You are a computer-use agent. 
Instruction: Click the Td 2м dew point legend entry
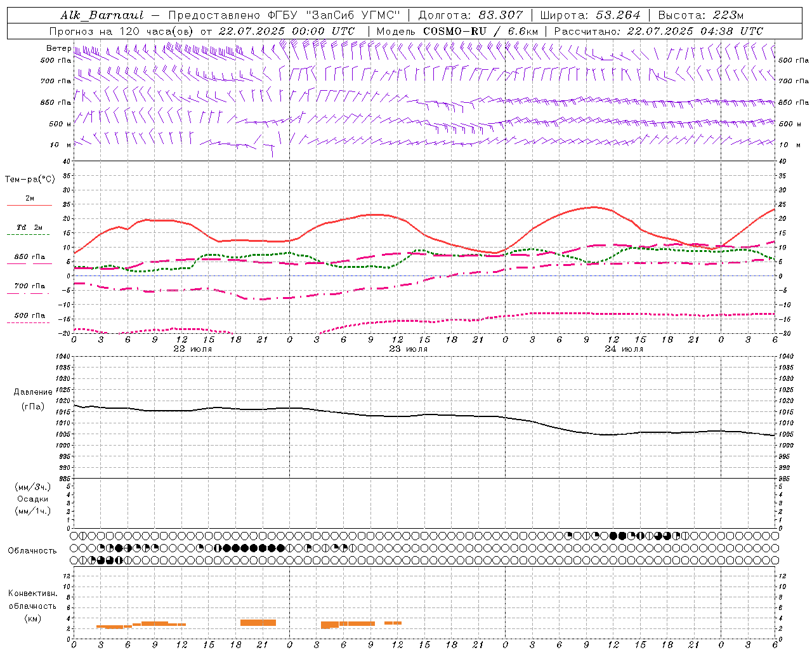tap(29, 227)
